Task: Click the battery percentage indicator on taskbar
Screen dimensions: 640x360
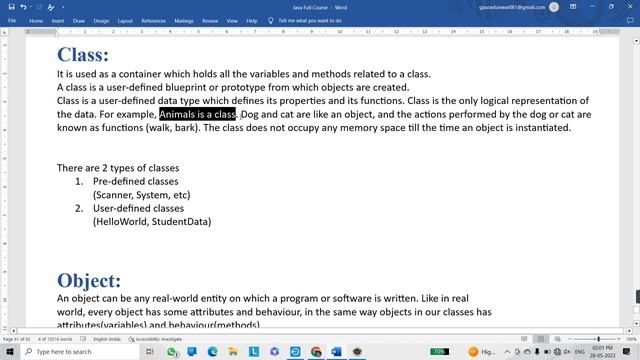Action: 440,351
